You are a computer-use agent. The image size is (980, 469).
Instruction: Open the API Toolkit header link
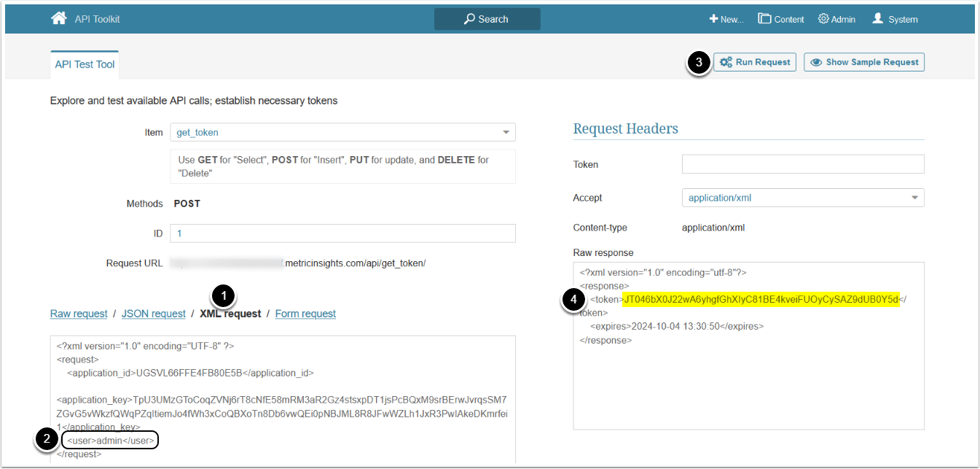pos(97,19)
